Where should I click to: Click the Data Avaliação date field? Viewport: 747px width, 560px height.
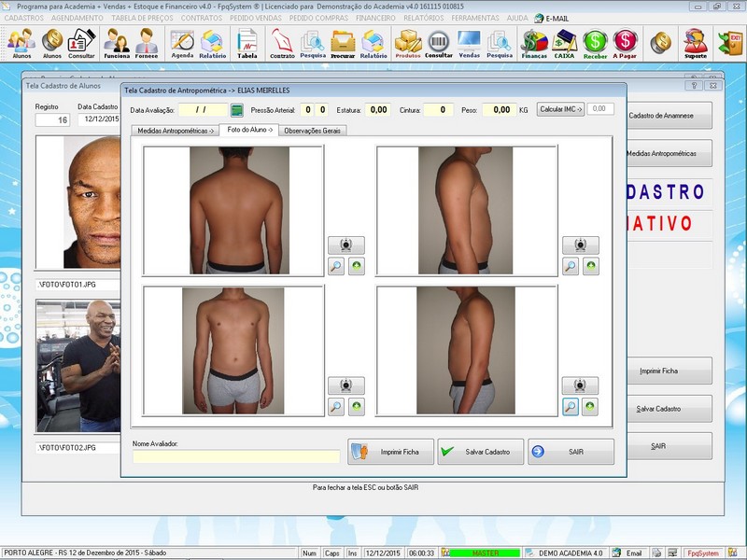204,110
